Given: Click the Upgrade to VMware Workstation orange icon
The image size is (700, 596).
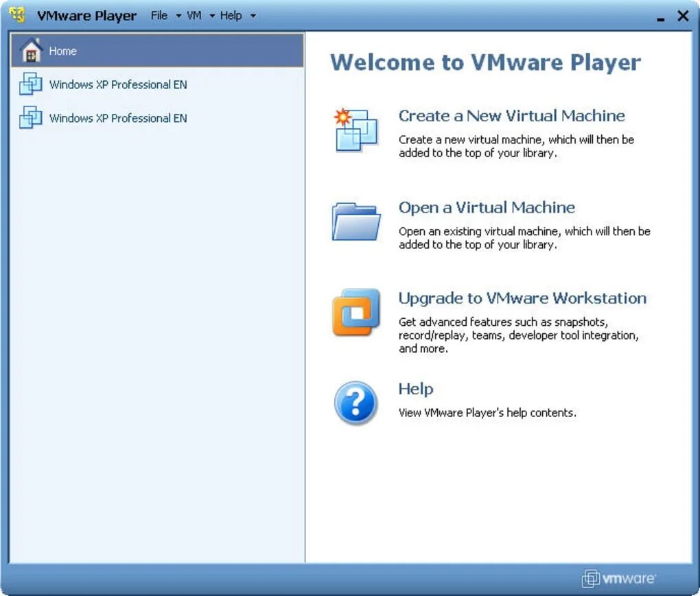Looking at the screenshot, I should pyautogui.click(x=355, y=312).
